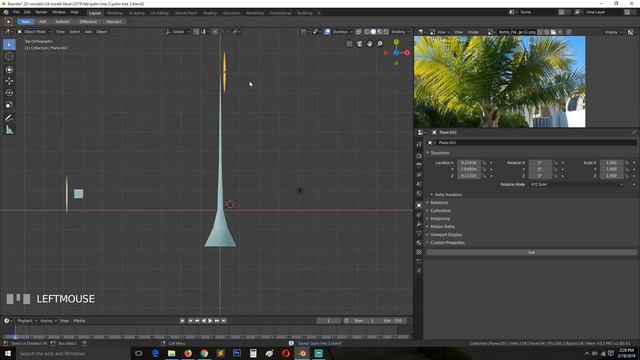The height and width of the screenshot is (360, 640).
Task: Open the Material properties tab icon
Action: (x=419, y=243)
